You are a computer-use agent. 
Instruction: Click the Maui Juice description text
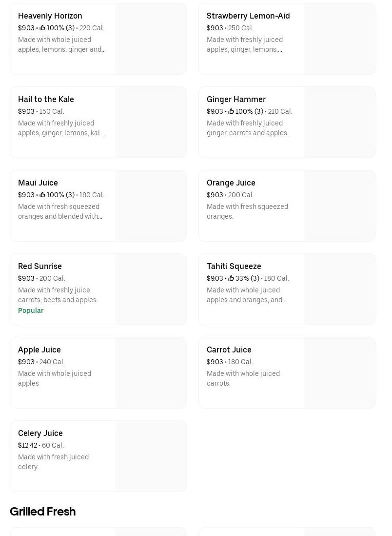coord(60,211)
